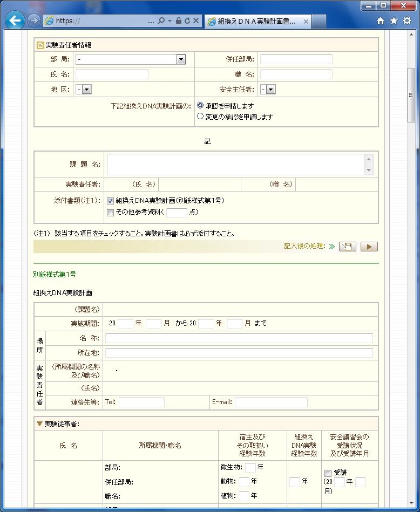The width and height of the screenshot is (420, 512).
Task: Select 承認を申請します radio button
Action: 200,105
